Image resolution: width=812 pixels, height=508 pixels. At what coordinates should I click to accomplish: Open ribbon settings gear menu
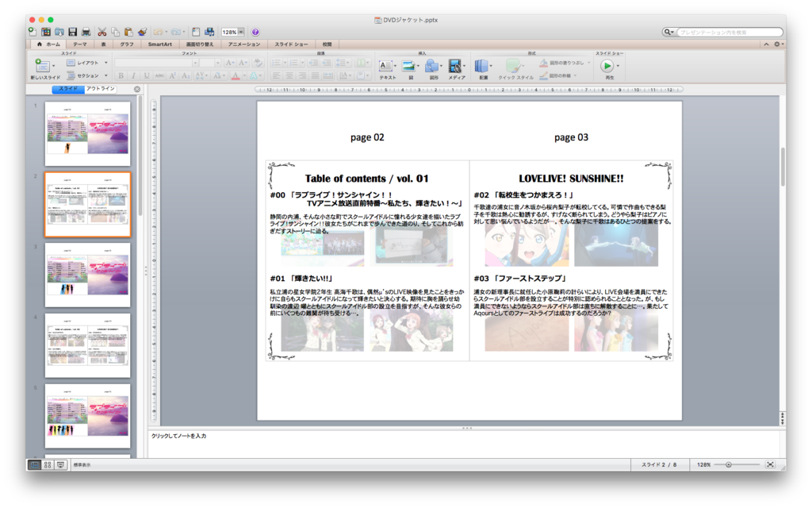click(x=778, y=44)
